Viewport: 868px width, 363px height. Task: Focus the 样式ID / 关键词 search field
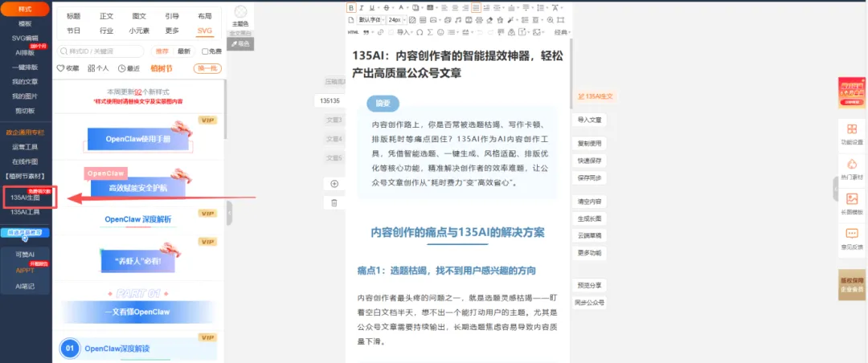(x=100, y=51)
